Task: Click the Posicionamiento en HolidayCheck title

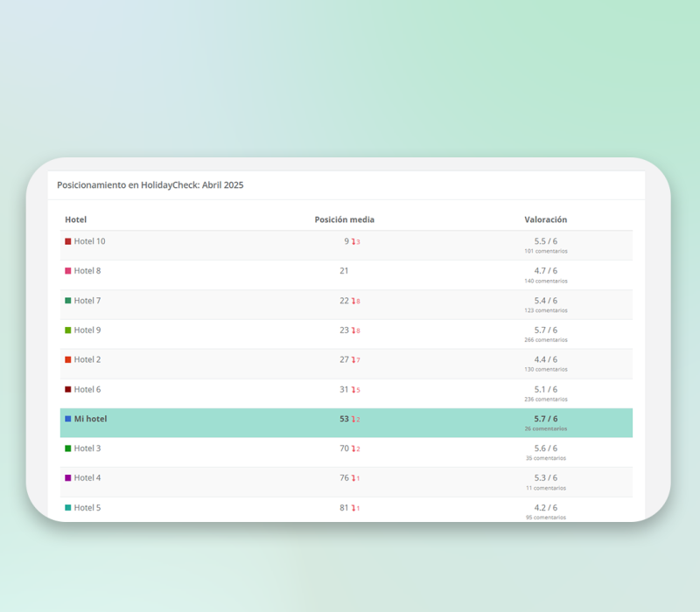Action: point(150,185)
